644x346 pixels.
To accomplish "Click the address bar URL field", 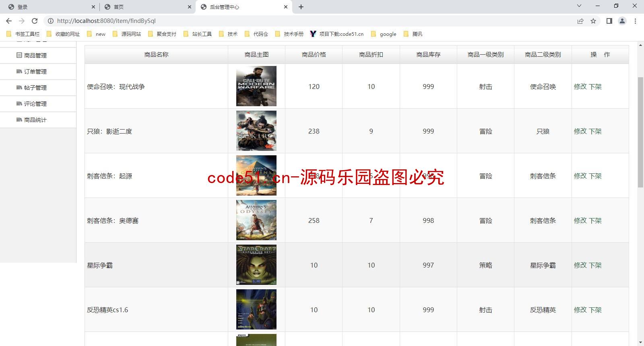I will (310, 21).
